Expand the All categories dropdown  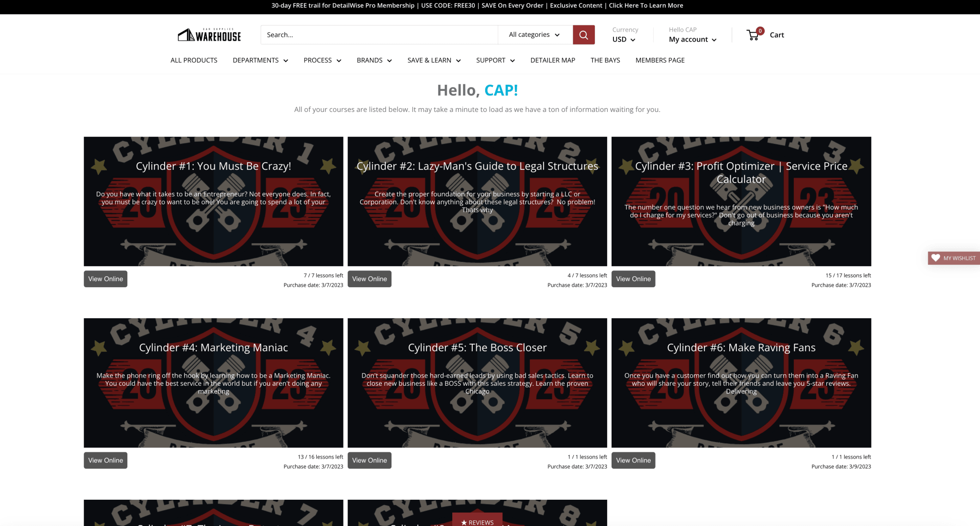click(x=534, y=35)
